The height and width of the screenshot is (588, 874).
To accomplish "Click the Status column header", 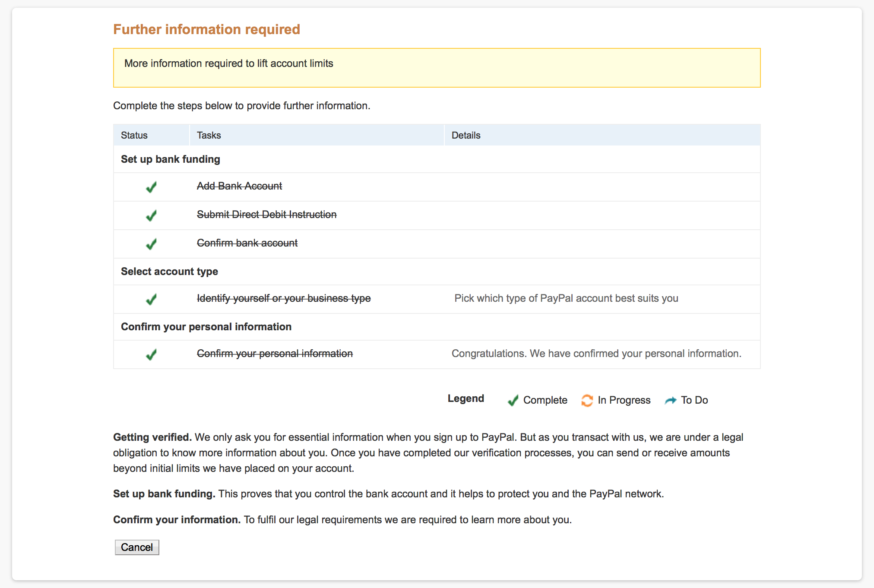I will coord(134,135).
